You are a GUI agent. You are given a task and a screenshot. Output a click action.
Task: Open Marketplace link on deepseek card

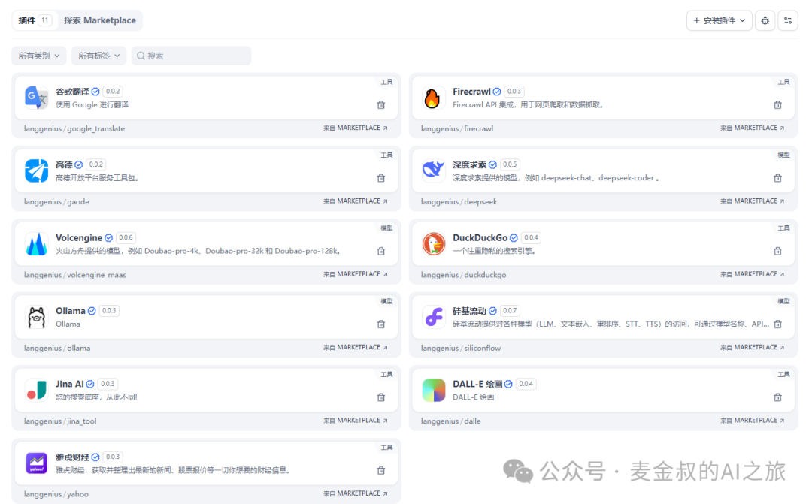point(752,201)
